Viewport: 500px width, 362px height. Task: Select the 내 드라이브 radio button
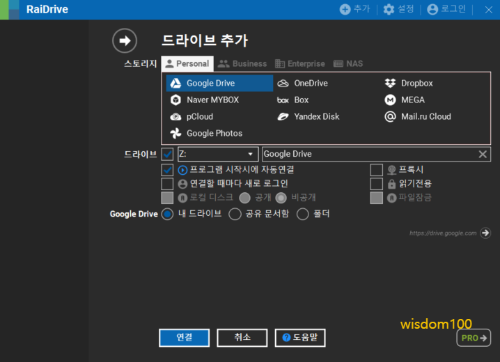167,214
